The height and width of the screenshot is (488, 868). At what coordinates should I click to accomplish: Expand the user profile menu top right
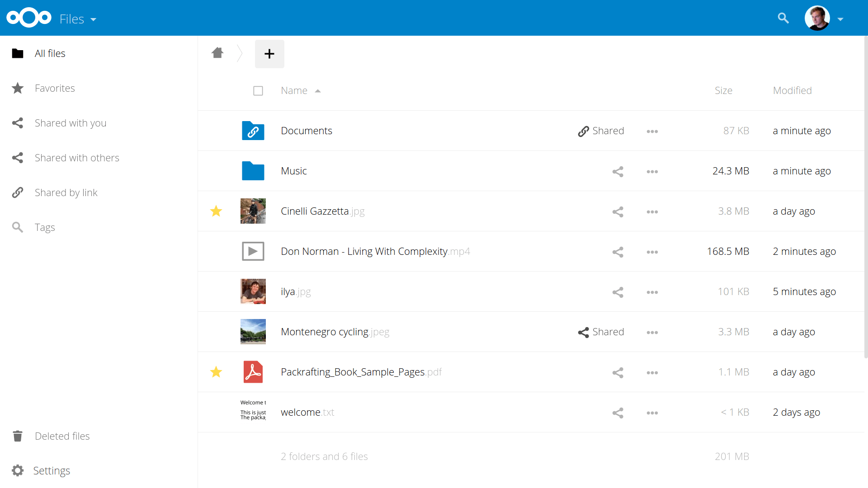pos(840,19)
